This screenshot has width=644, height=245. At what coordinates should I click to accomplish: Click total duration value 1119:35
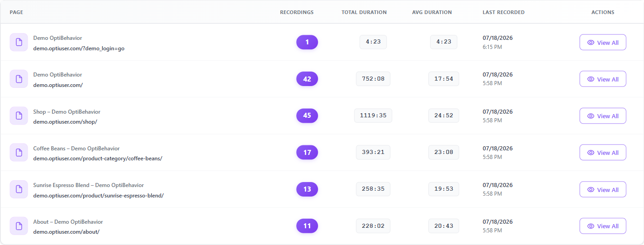[x=373, y=115]
